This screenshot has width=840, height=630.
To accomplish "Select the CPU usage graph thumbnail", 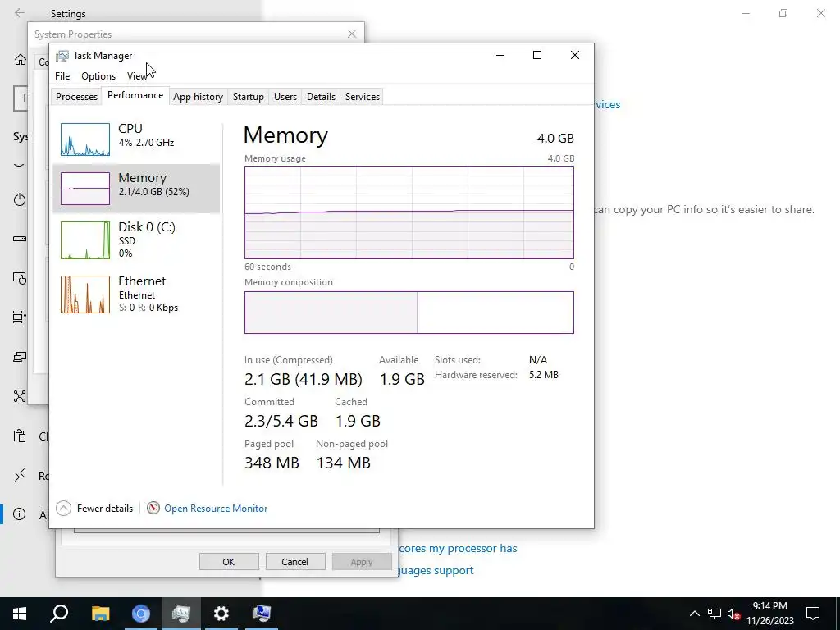I will 85,139.
